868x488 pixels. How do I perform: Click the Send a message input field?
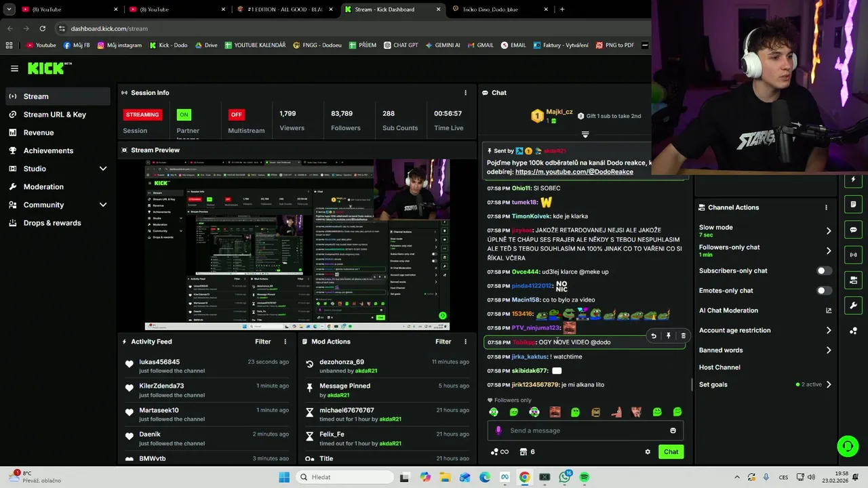[585, 430]
